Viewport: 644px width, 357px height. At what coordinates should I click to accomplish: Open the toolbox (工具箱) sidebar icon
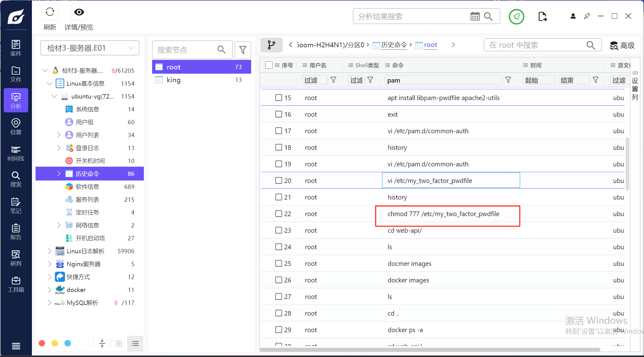point(16,284)
